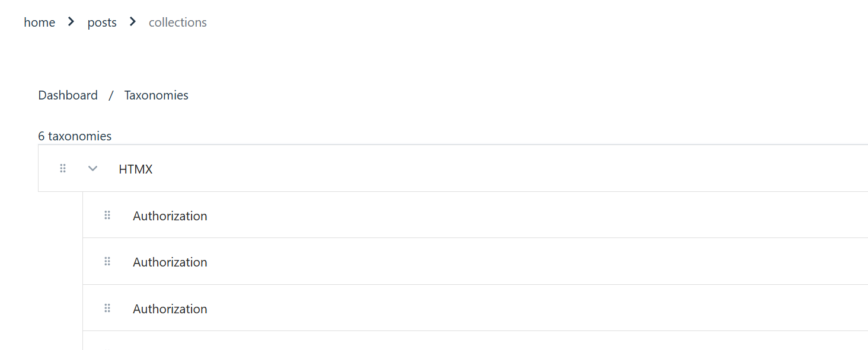The image size is (868, 350).
Task: Open the first Authorization child item
Action: (x=170, y=216)
